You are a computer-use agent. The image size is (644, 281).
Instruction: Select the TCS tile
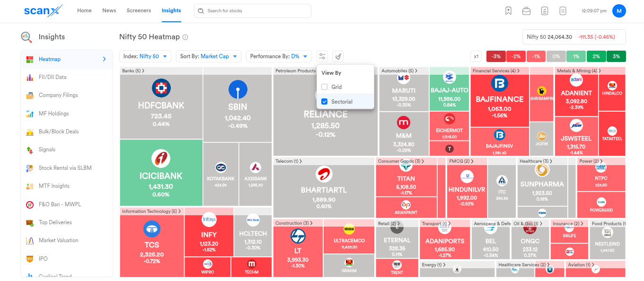tap(151, 246)
